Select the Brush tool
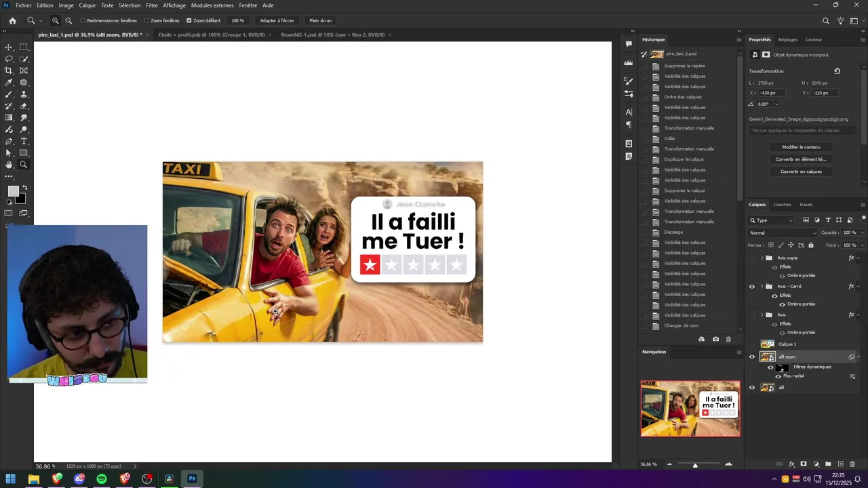 click(9, 94)
